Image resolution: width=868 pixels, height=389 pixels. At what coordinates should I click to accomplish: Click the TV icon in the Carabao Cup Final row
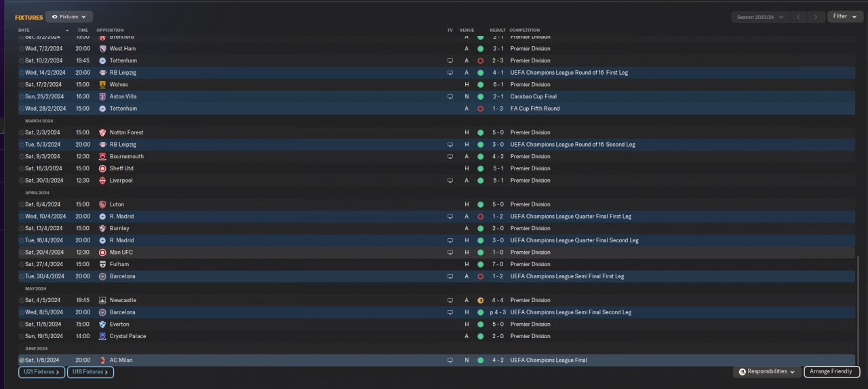(x=450, y=96)
